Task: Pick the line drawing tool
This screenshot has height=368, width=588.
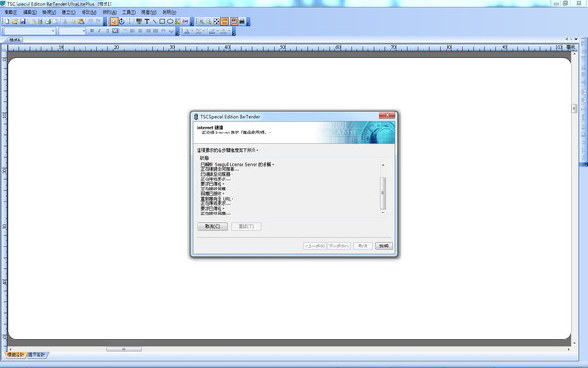Action: (154, 22)
